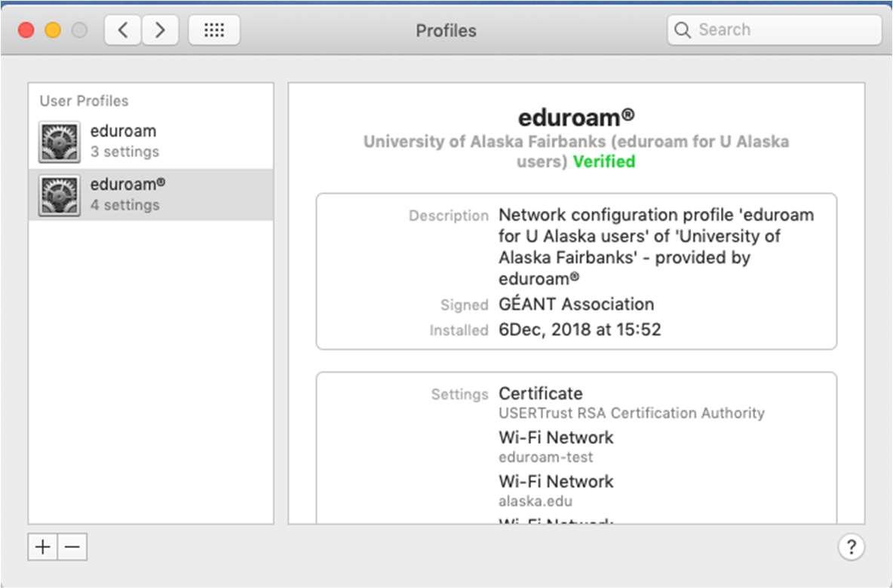The image size is (893, 588).
Task: Select the "4 settings" eduroam® profile label
Action: [124, 205]
